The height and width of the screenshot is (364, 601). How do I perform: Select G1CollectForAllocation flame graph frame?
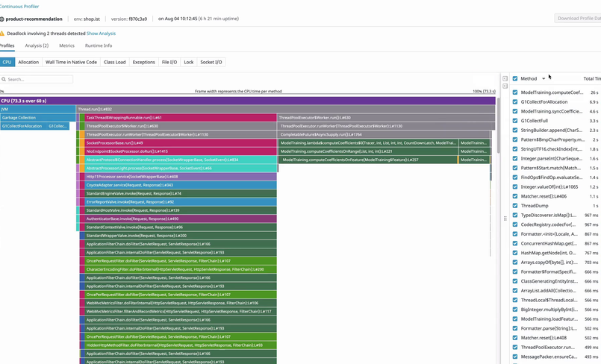(x=23, y=126)
